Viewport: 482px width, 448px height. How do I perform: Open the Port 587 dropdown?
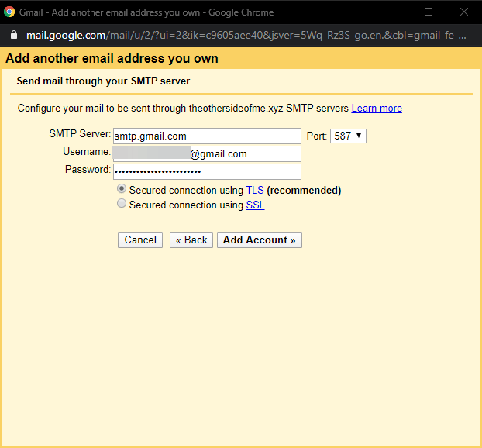click(x=348, y=136)
